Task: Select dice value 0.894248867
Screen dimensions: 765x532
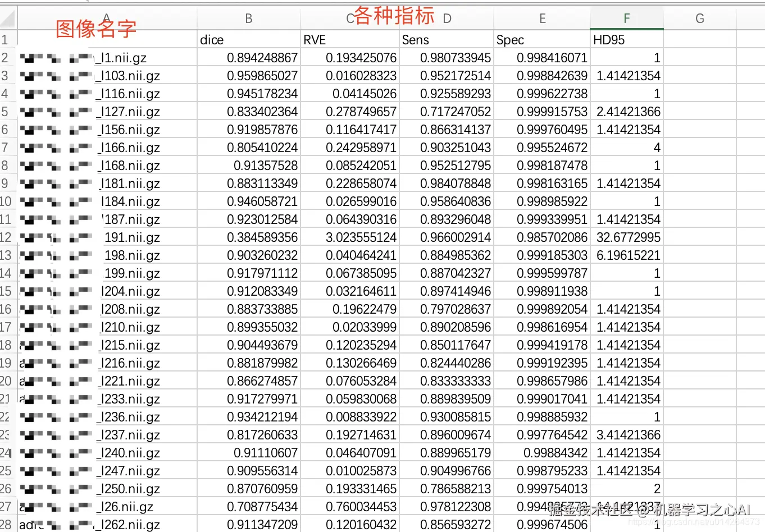Action: coord(249,58)
